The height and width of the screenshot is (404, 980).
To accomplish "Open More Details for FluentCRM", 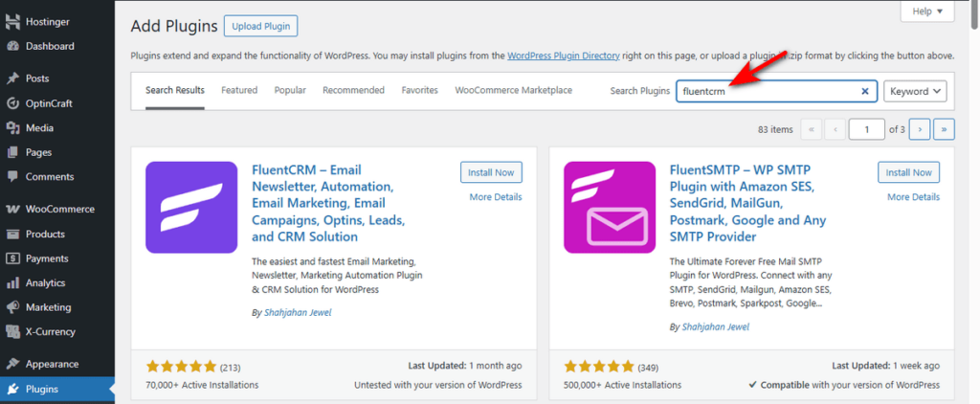I will click(x=496, y=197).
